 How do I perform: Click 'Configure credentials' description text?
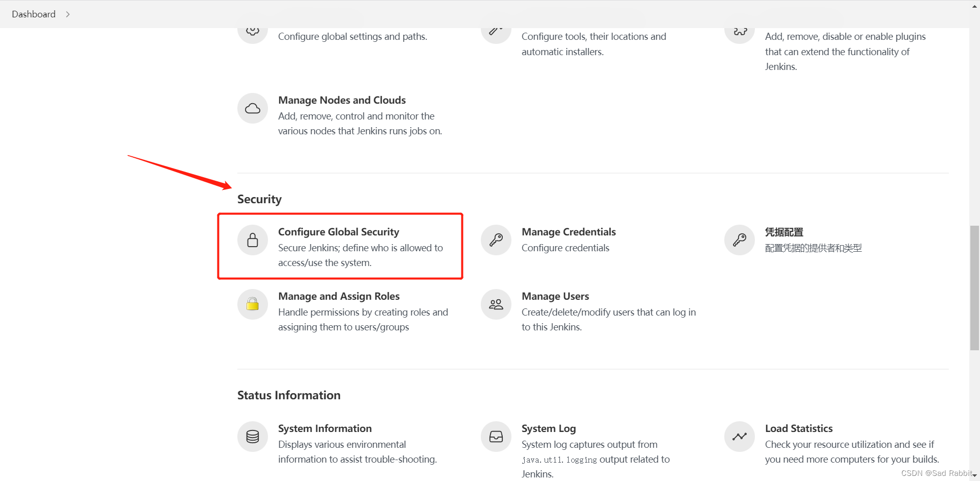[x=566, y=248]
